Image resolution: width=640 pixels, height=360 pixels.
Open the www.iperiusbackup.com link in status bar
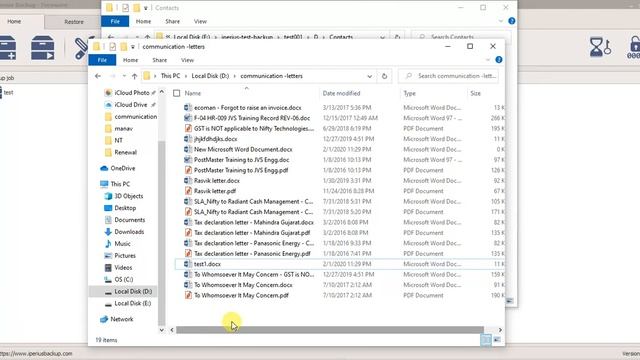pos(37,353)
